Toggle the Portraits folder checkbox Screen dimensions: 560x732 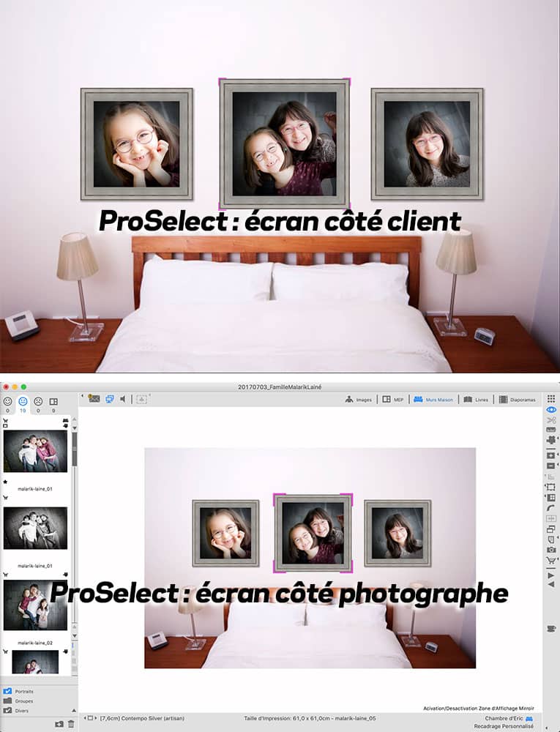(x=7, y=691)
